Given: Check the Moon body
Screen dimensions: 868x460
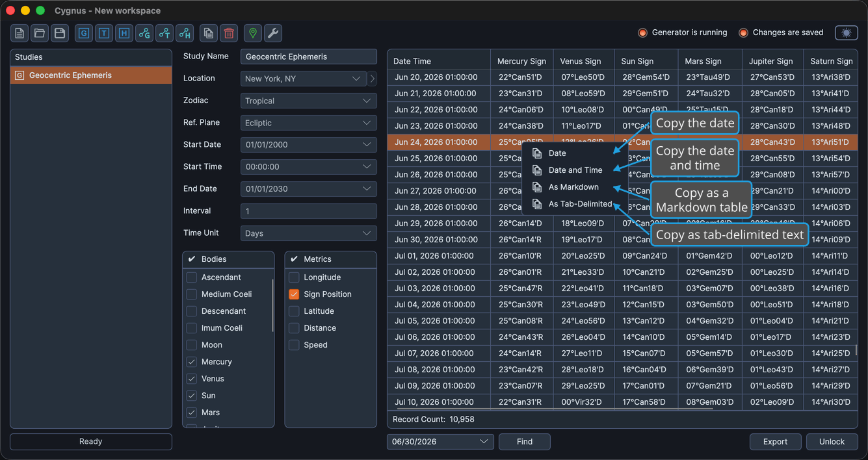Looking at the screenshot, I should pos(192,345).
